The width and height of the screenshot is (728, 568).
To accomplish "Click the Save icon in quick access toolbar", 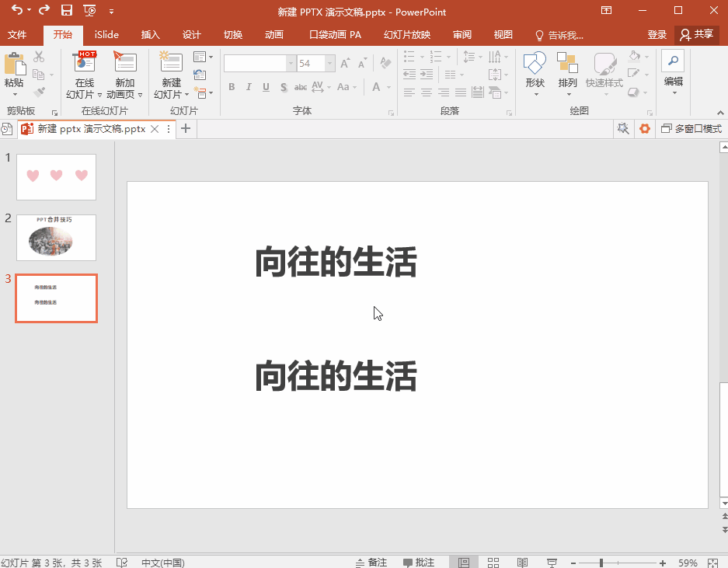I will point(67,10).
